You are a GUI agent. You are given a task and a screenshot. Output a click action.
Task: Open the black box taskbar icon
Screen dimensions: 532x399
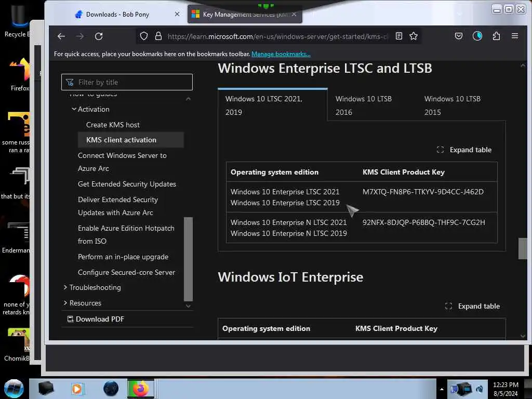pyautogui.click(x=46, y=389)
